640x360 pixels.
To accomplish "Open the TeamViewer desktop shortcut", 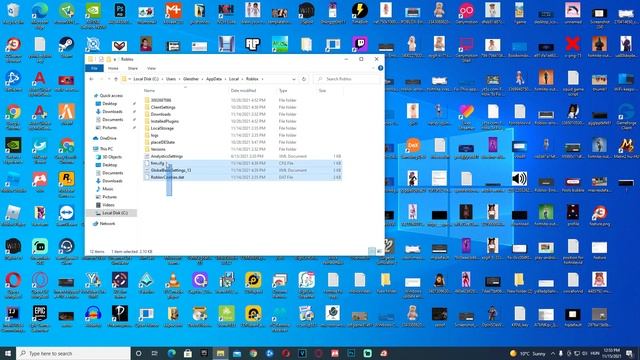I will point(66,216).
